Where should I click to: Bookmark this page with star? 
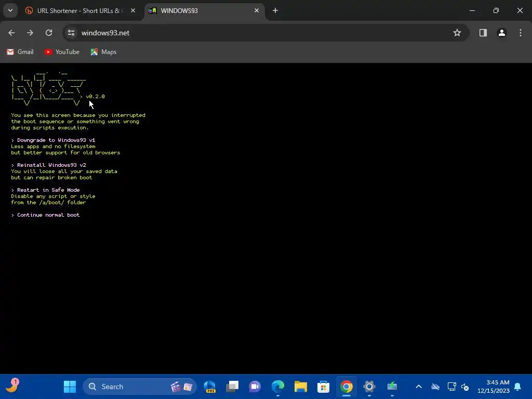(457, 33)
